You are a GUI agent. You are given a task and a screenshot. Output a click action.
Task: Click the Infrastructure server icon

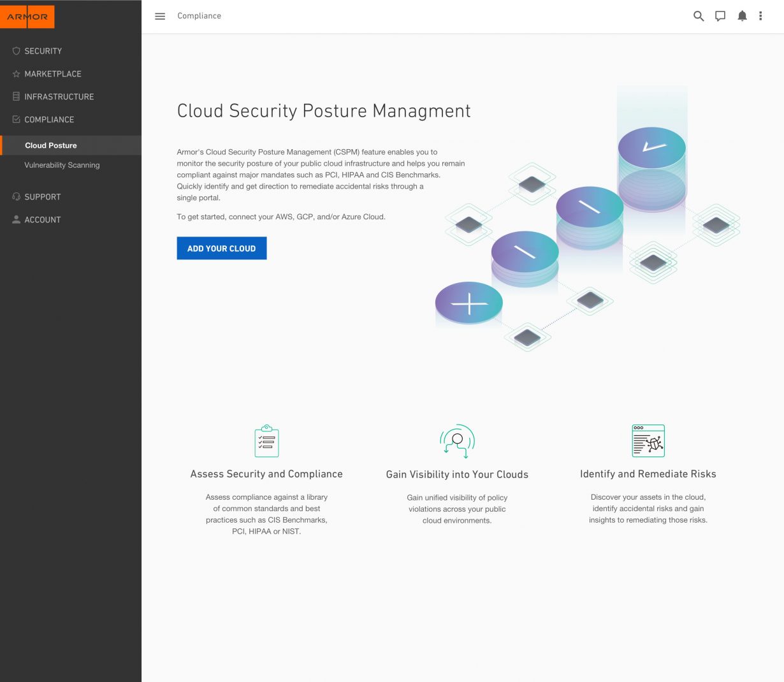[x=17, y=97]
